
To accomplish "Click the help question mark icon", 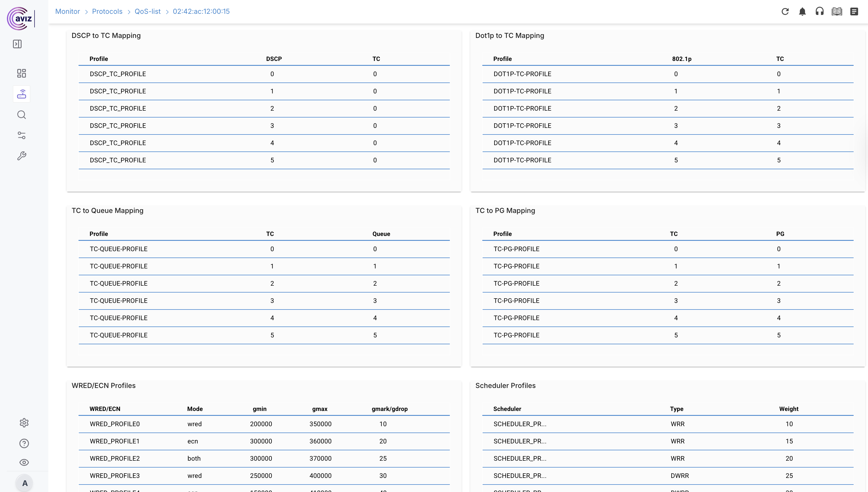I will (x=24, y=443).
